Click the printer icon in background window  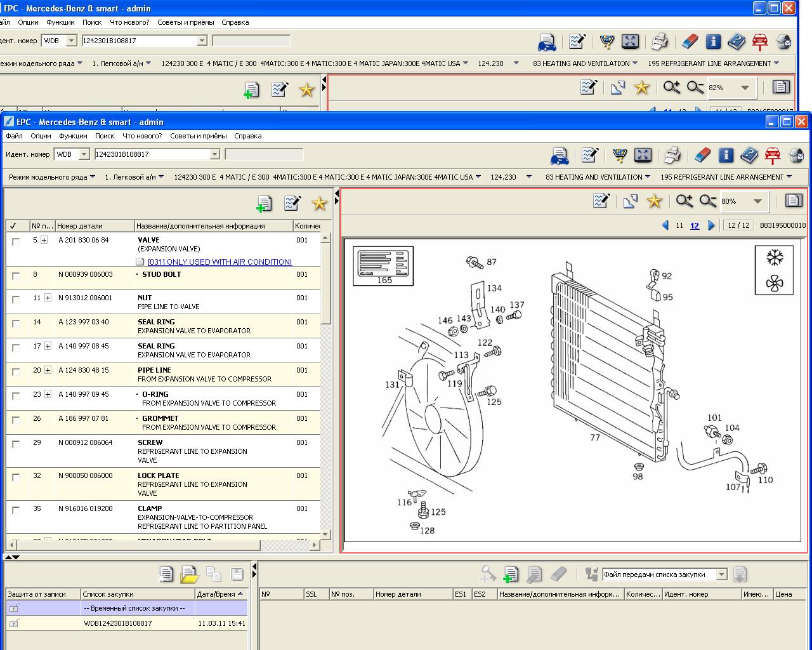660,42
